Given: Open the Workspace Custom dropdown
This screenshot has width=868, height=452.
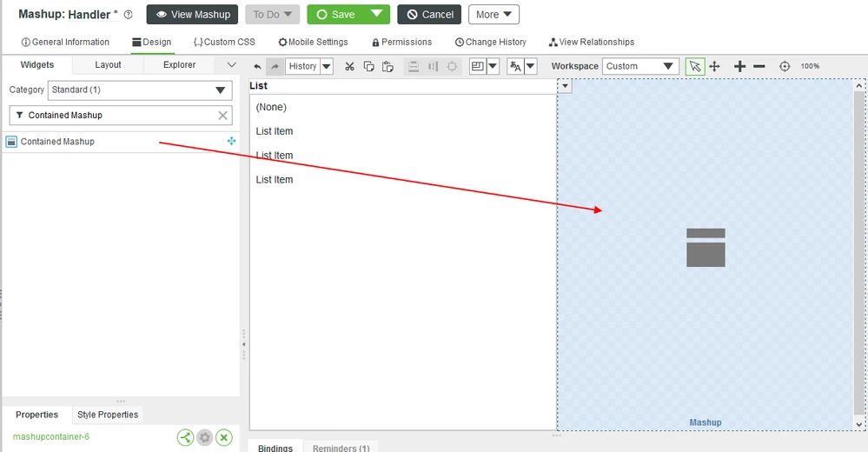Looking at the screenshot, I should (x=640, y=66).
